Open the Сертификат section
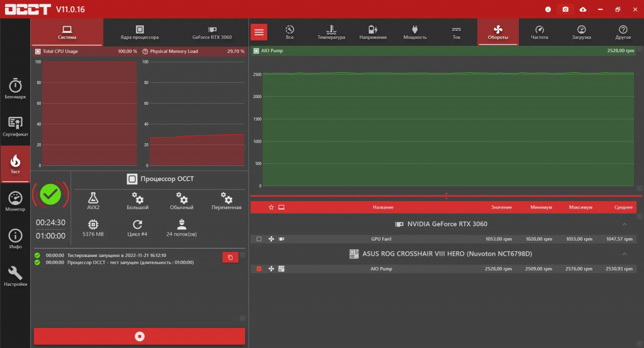This screenshot has height=348, width=644. click(x=15, y=126)
